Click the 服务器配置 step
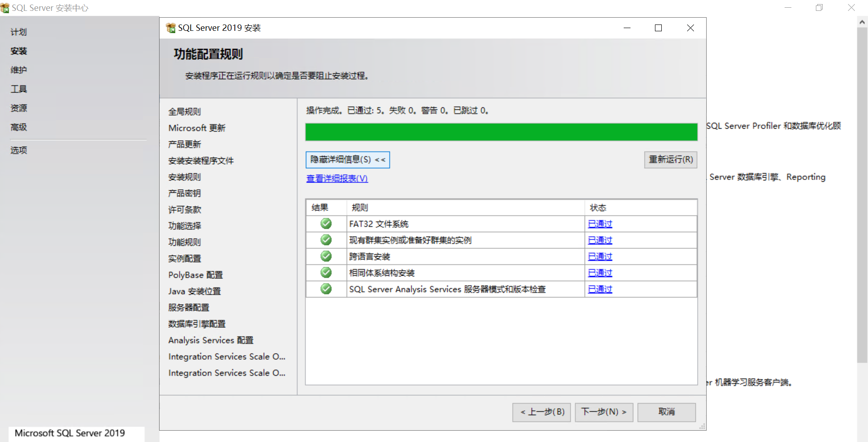Viewport: 868px width, 442px height. pos(189,307)
